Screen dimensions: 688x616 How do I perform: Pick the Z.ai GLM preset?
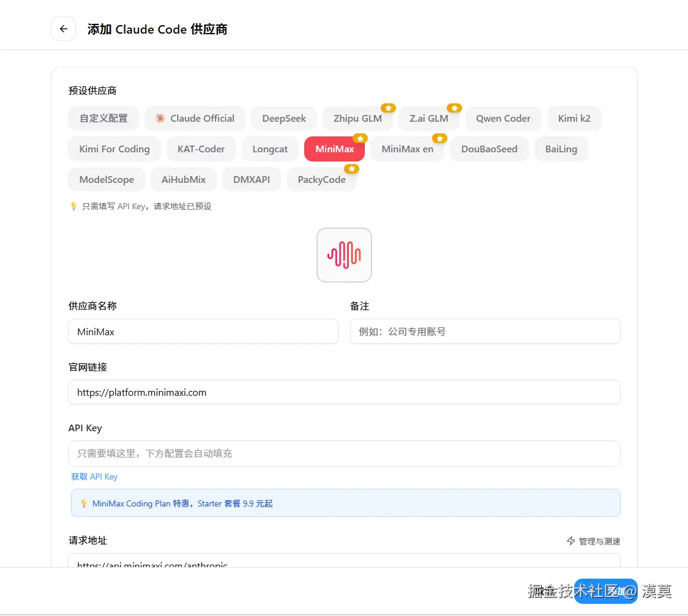pyautogui.click(x=428, y=119)
